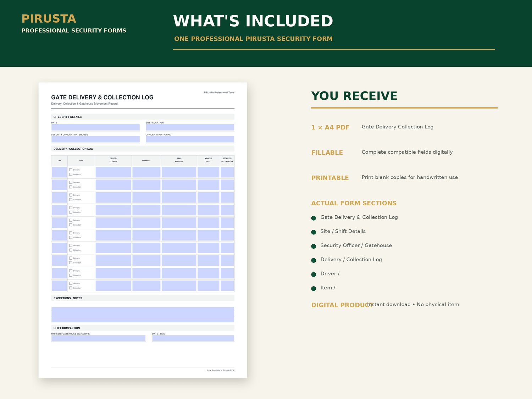The height and width of the screenshot is (399, 532).
Task: Click the VEHICLE REG. column header
Action: [x=209, y=160]
